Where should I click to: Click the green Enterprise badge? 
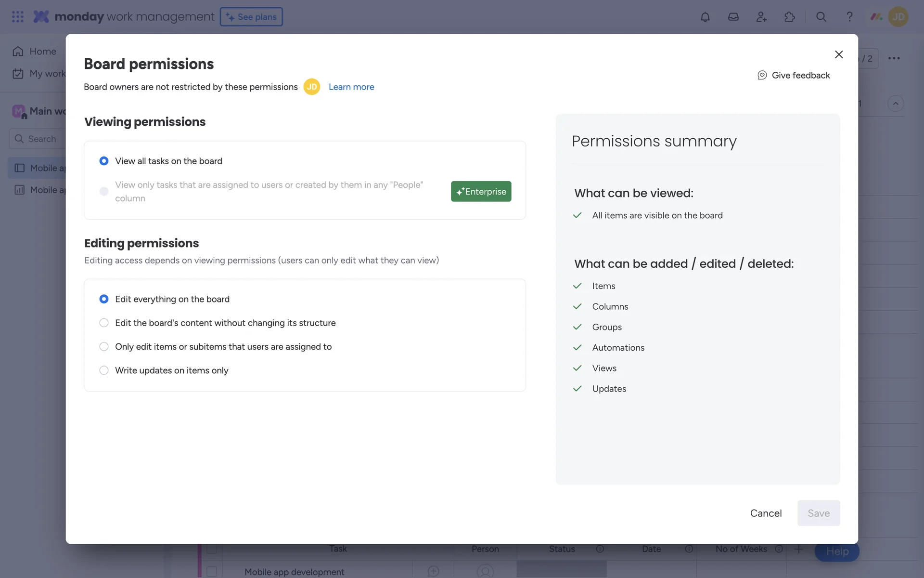[x=481, y=191]
